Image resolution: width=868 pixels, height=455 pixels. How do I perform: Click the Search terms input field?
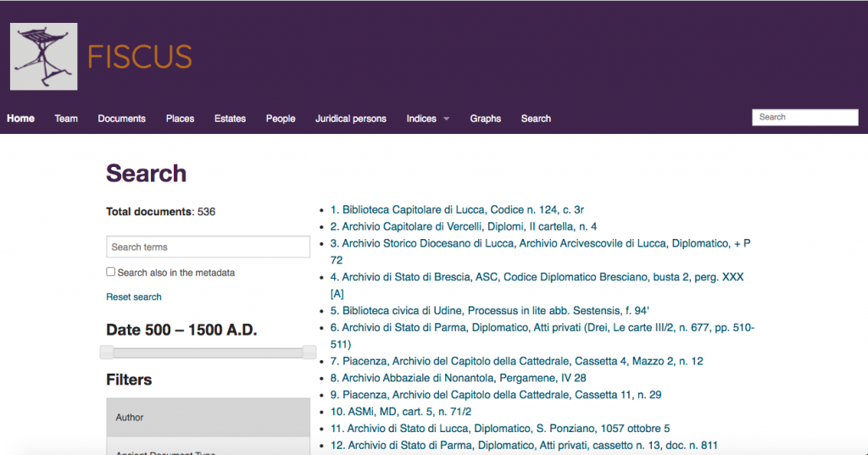[x=209, y=247]
